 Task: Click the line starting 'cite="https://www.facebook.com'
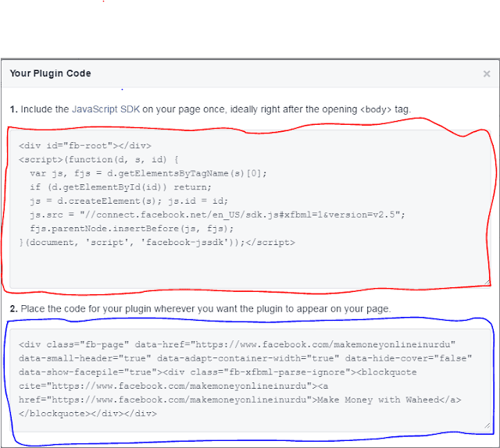(x=173, y=386)
